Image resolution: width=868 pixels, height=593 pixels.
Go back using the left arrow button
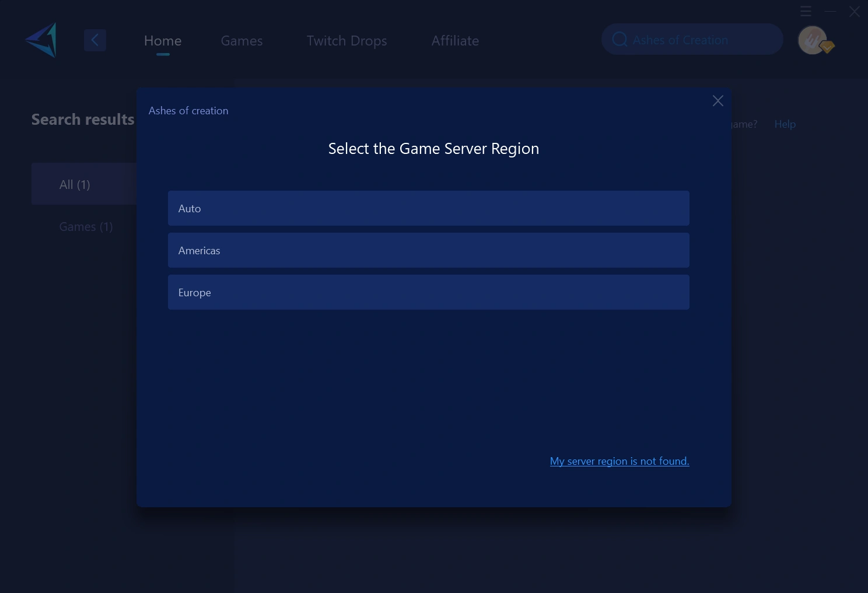[x=94, y=40]
